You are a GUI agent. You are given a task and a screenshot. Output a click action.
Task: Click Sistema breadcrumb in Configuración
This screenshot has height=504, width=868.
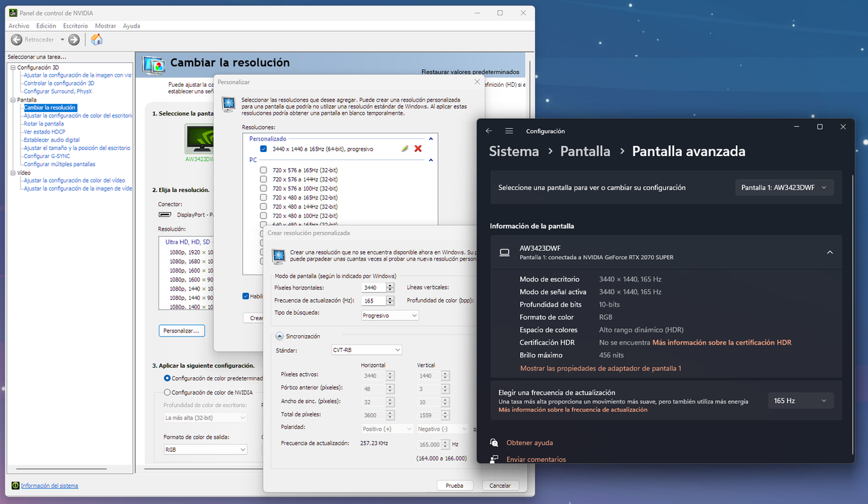pyautogui.click(x=514, y=151)
